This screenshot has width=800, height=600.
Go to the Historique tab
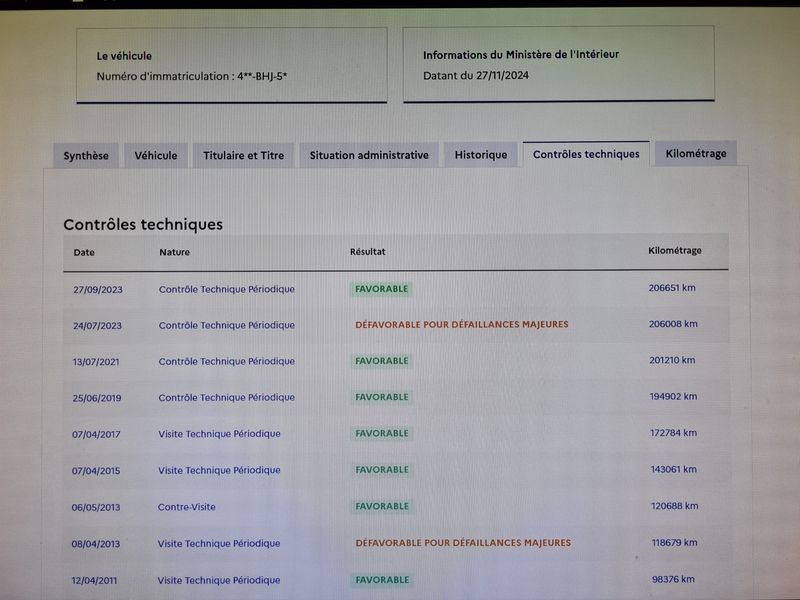(481, 155)
